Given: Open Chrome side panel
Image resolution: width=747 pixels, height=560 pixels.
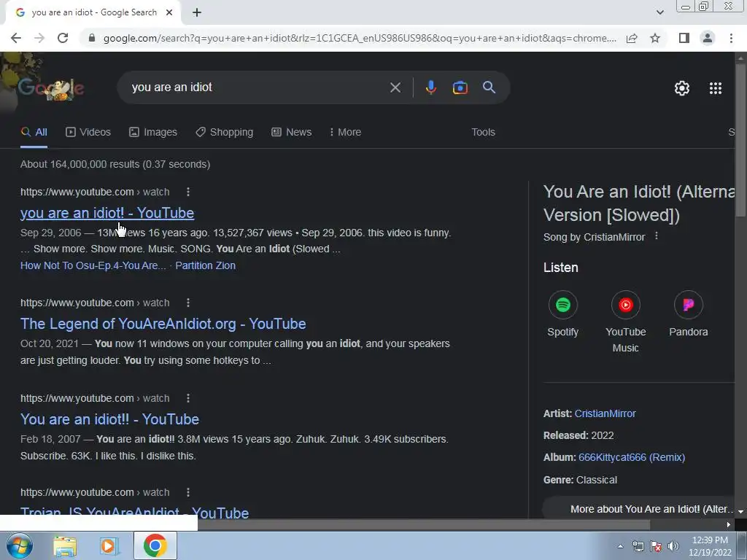Looking at the screenshot, I should (684, 38).
